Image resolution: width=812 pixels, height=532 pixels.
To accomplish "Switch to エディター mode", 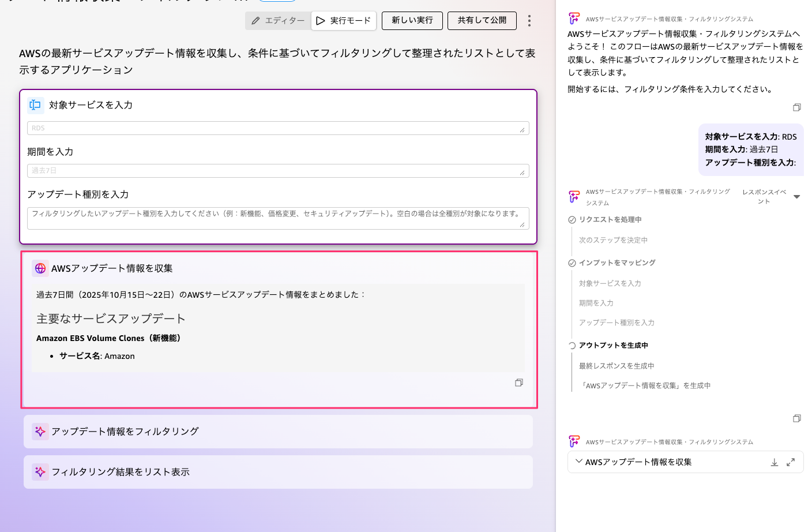I will pyautogui.click(x=278, y=21).
